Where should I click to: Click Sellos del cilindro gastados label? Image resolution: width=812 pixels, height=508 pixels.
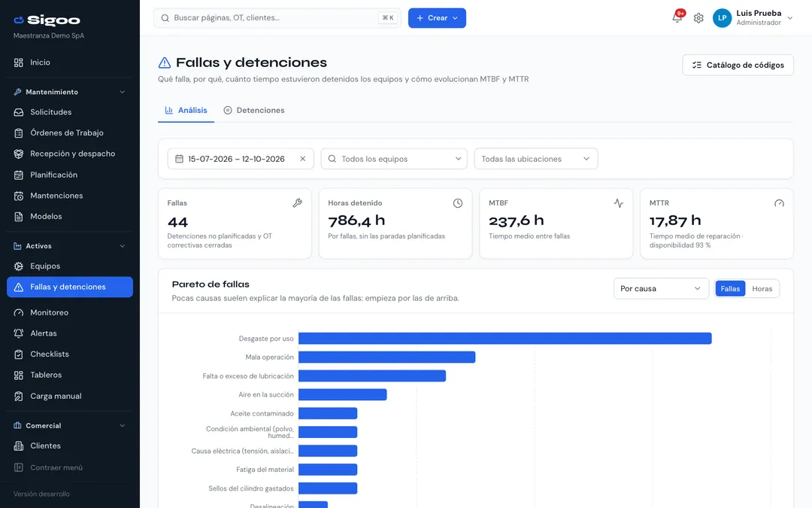(x=251, y=488)
